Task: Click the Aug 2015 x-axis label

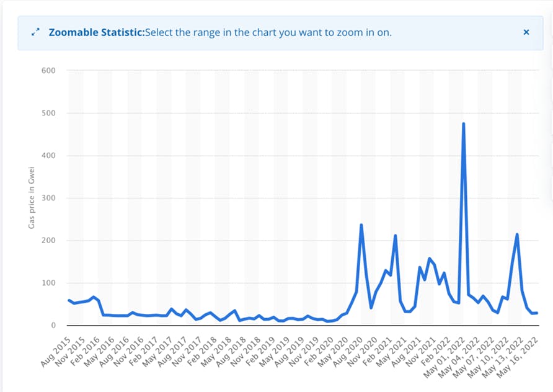Action: click(x=56, y=352)
